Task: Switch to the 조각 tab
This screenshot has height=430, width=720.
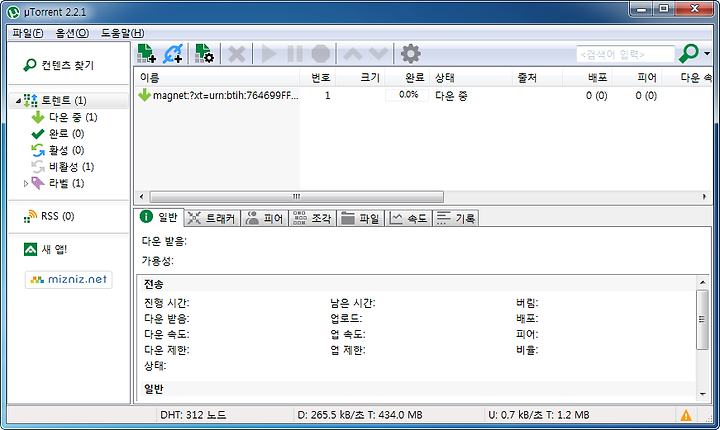Action: point(312,219)
